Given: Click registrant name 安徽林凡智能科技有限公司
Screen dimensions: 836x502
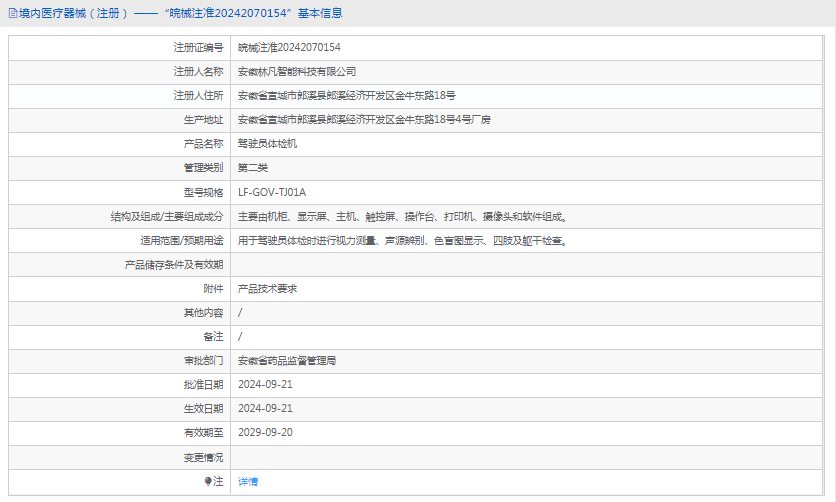Looking at the screenshot, I should [297, 71].
